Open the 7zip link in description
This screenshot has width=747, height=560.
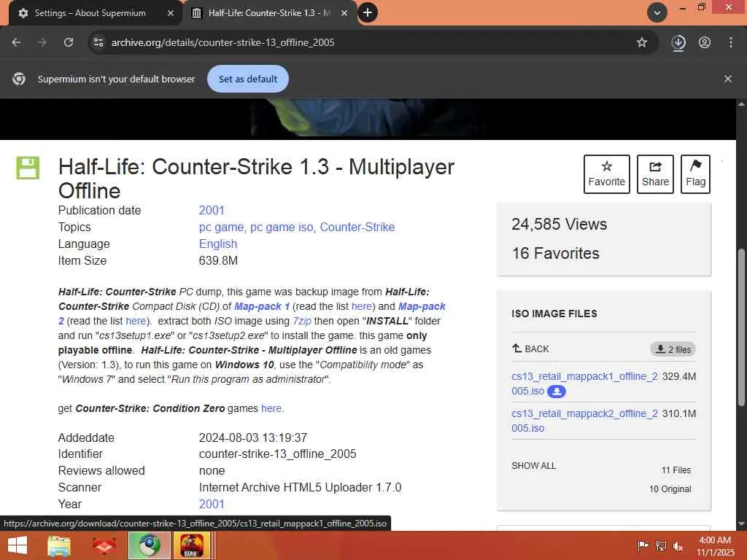point(301,321)
